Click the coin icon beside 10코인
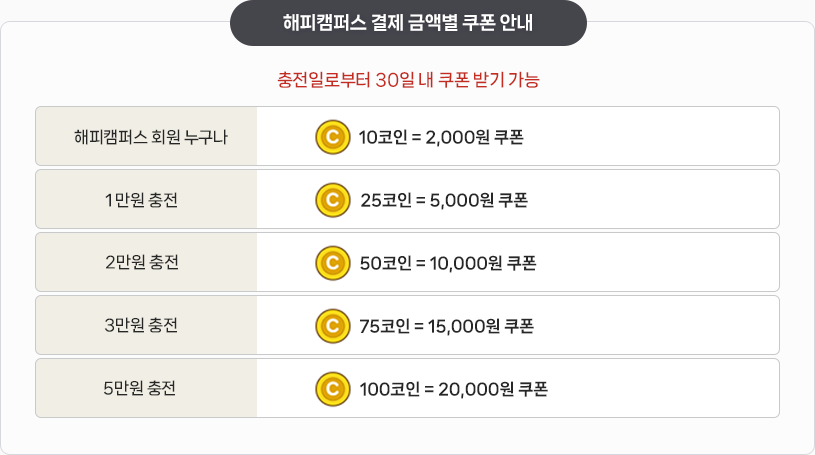The height and width of the screenshot is (455, 815). [x=333, y=137]
